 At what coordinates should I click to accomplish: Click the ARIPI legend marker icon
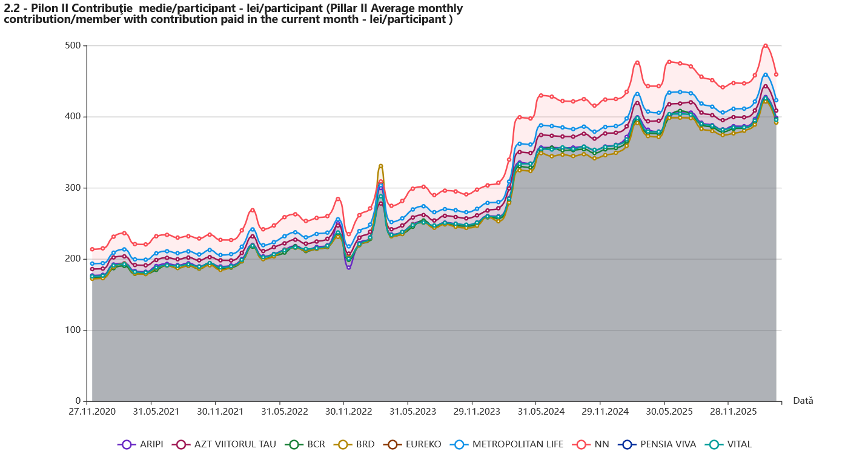click(x=127, y=444)
